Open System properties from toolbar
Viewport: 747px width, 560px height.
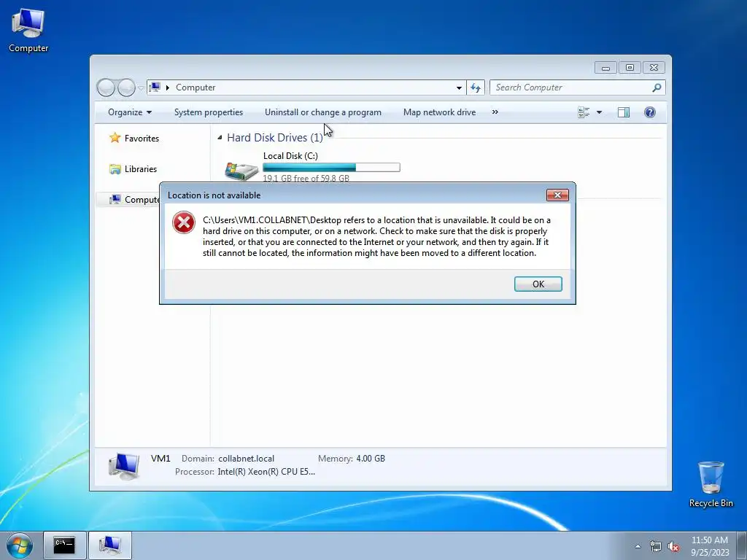point(208,112)
